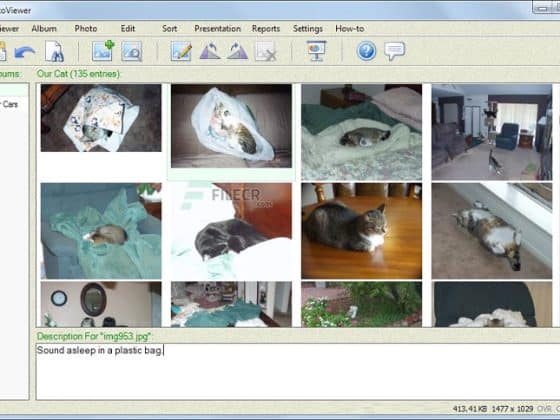Select thumbnail of cat in floral fabric
This screenshot has width=560, height=420.
point(101,118)
